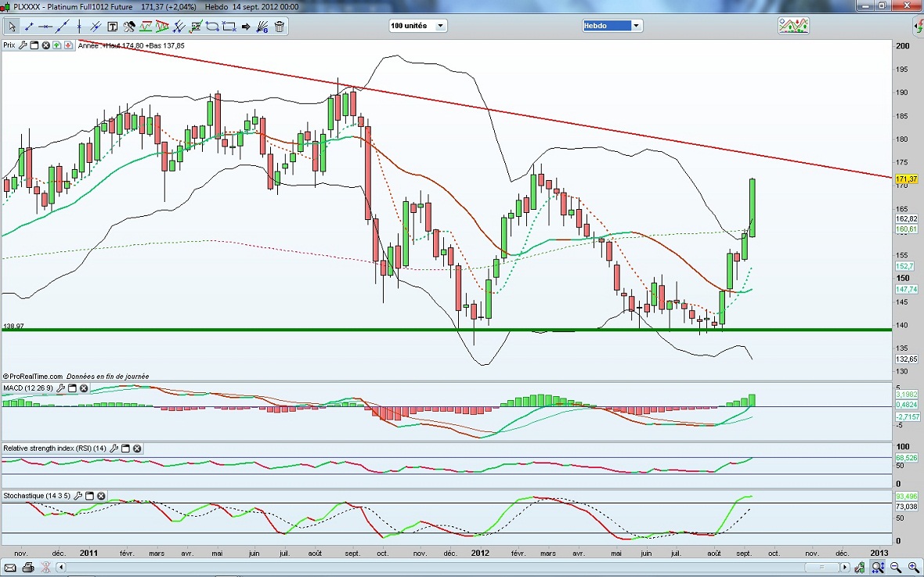Click the horizontal scrollbar thumb
Viewport: 924px width, 577px height.
click(822, 568)
